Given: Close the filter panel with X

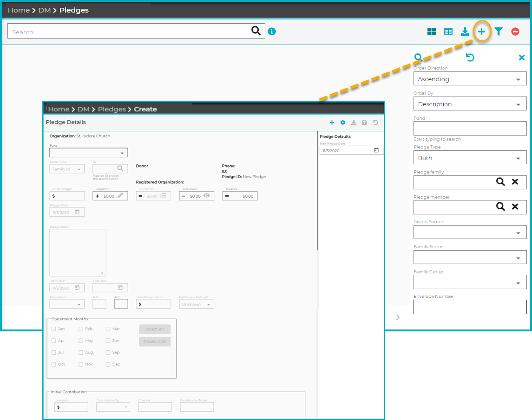Looking at the screenshot, I should coord(522,58).
